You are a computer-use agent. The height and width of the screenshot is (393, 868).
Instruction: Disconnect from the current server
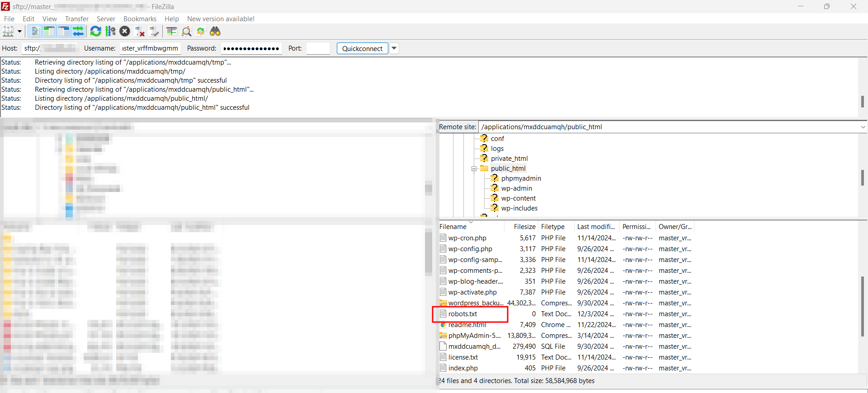point(140,31)
